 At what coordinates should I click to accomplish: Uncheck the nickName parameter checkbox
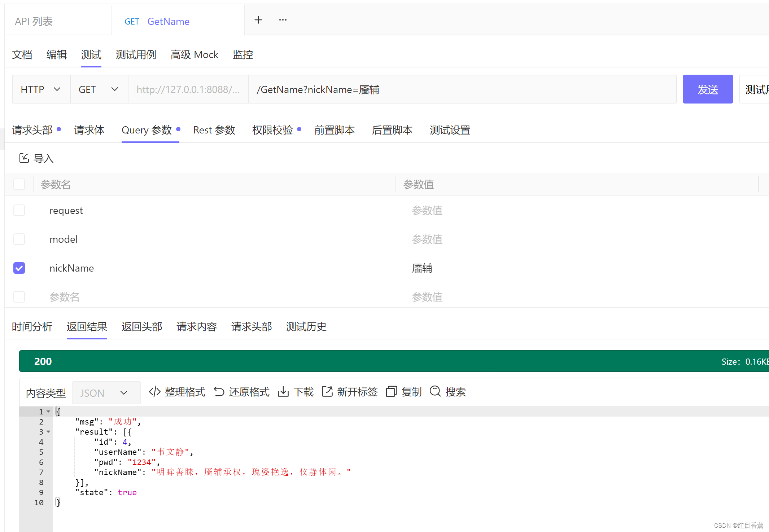coord(19,268)
